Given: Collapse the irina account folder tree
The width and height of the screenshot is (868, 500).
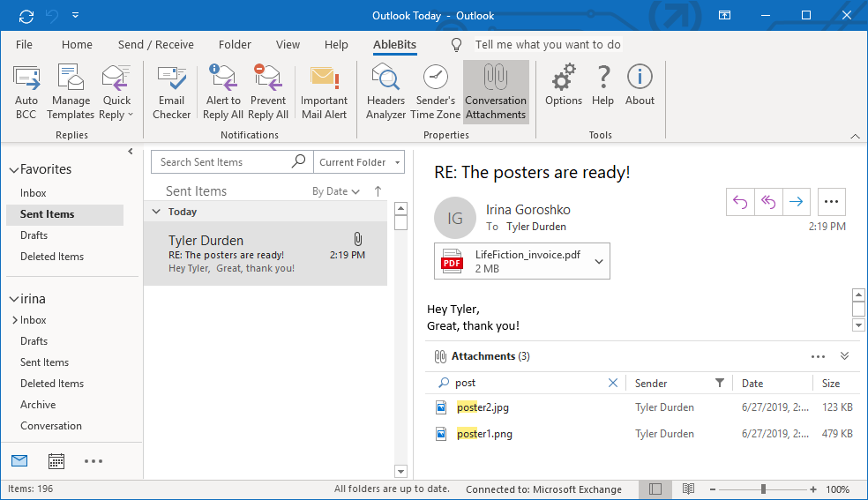Looking at the screenshot, I should pyautogui.click(x=14, y=299).
